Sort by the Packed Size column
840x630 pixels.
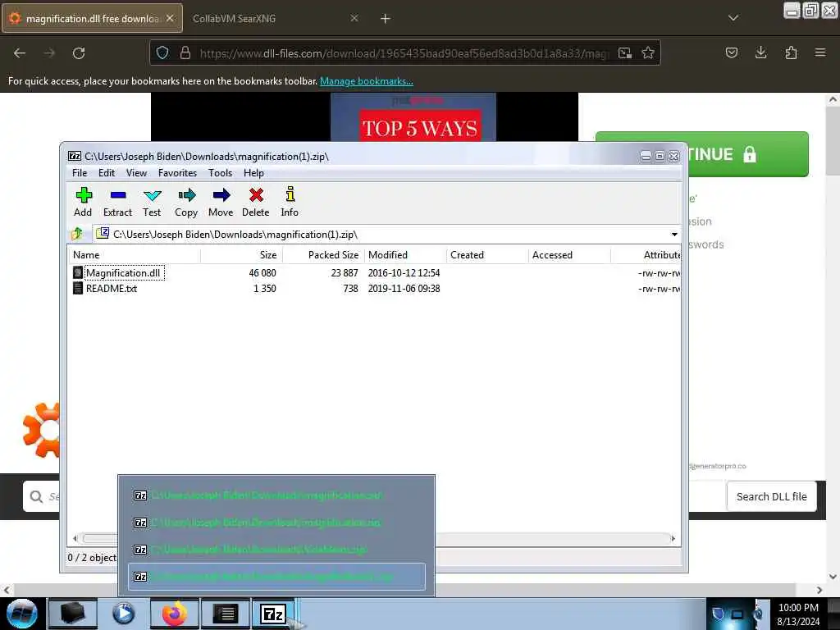323,255
